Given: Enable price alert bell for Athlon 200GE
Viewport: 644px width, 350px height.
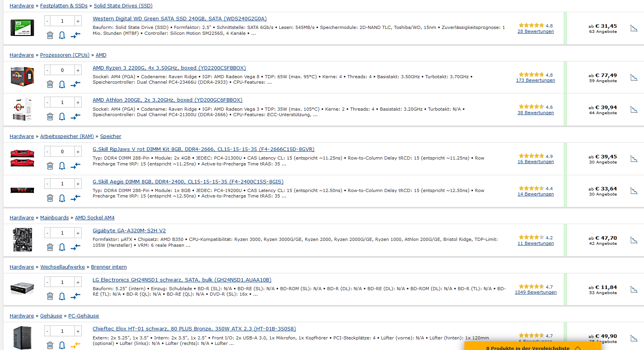Looking at the screenshot, I should click(62, 117).
